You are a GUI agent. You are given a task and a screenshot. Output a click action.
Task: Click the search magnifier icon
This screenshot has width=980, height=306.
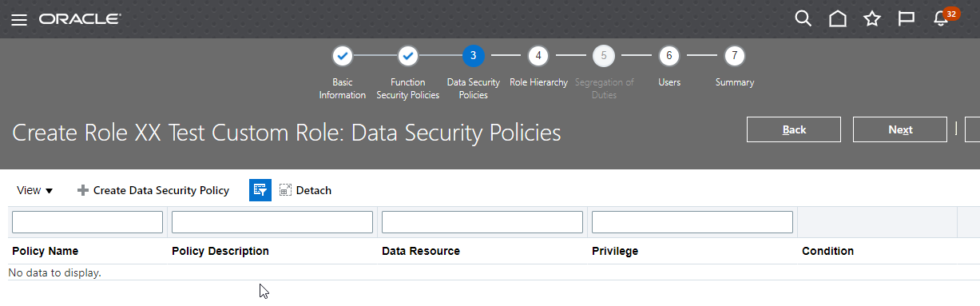(803, 18)
